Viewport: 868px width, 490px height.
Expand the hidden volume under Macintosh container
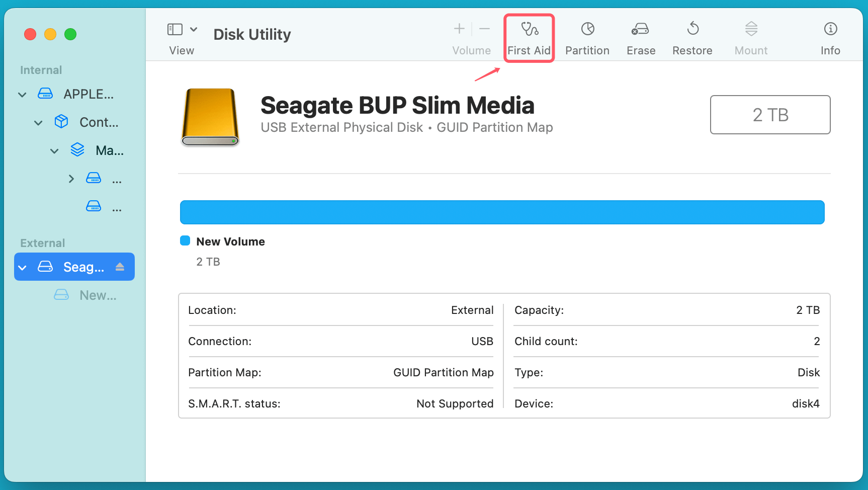pos(71,178)
